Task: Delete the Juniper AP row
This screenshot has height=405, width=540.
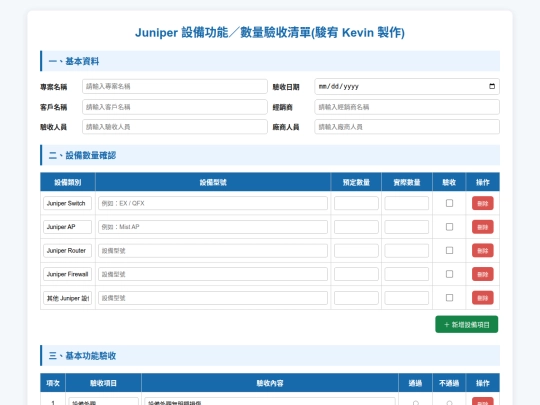Action: coord(482,227)
